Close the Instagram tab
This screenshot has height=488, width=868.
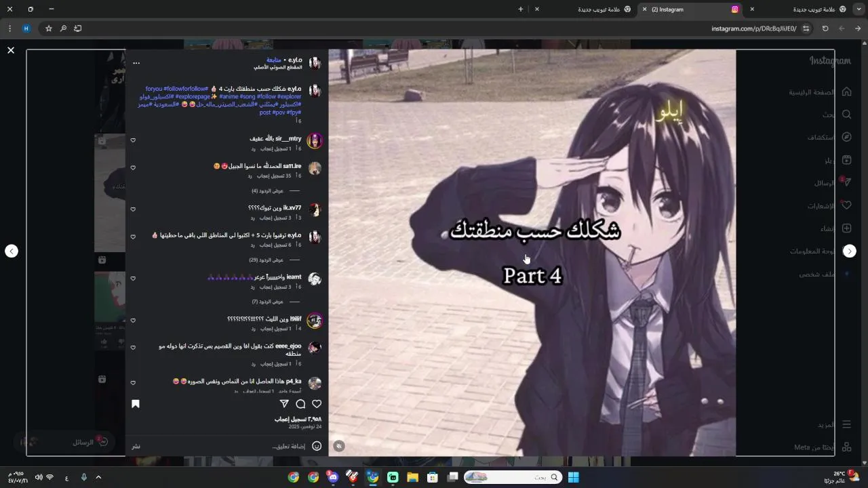click(x=644, y=9)
